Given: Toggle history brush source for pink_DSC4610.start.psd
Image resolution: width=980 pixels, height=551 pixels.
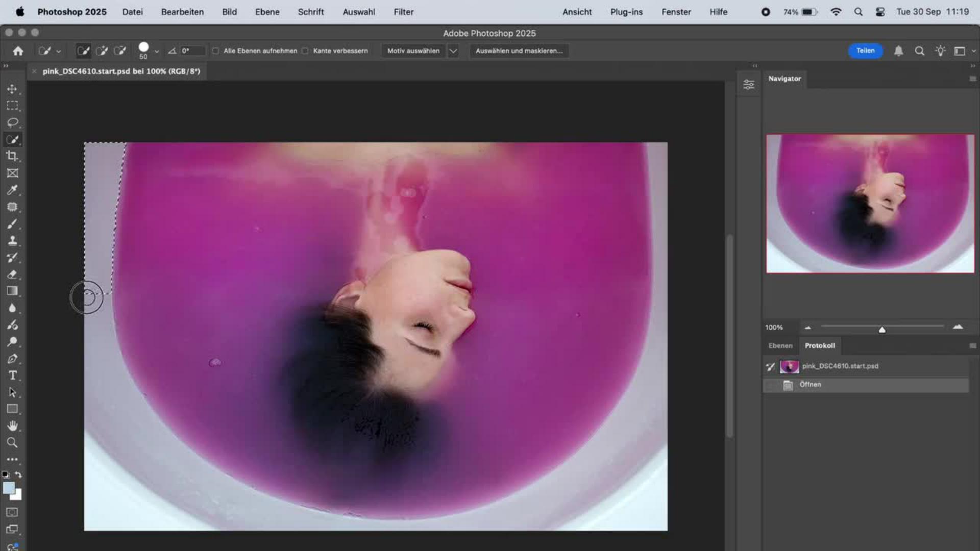Looking at the screenshot, I should tap(771, 366).
